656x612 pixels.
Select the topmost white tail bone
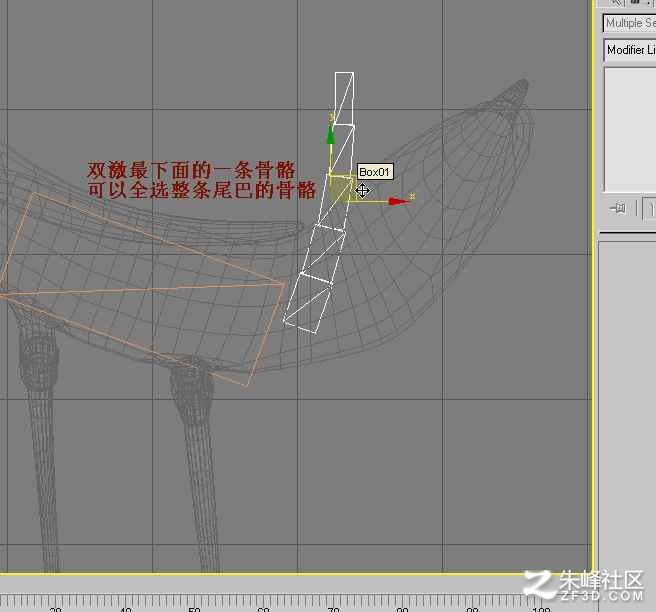tap(344, 98)
